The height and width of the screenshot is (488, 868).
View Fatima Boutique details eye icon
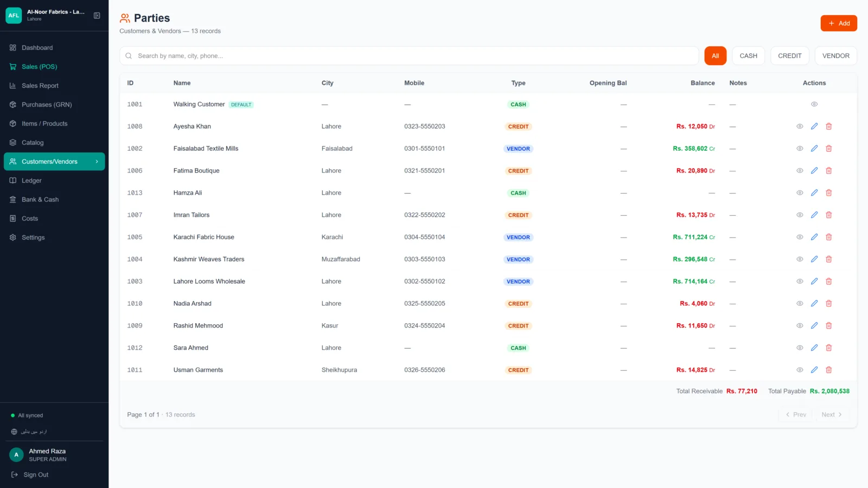tap(800, 171)
